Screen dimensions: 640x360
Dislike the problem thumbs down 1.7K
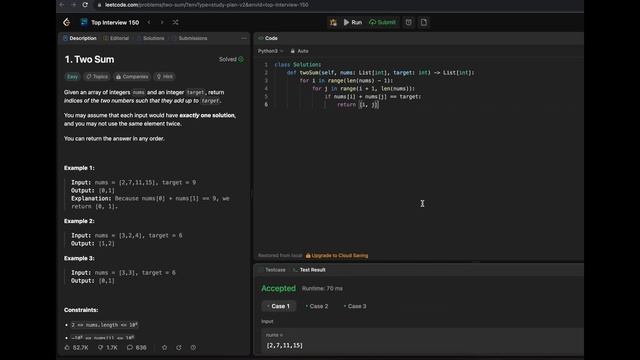[108, 348]
